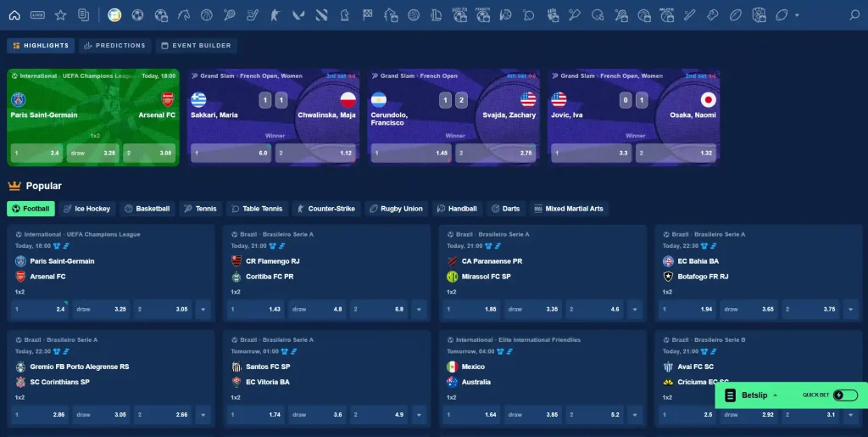868x437 pixels.
Task: Expand markets for EC Bahia BA match
Action: [x=851, y=309]
